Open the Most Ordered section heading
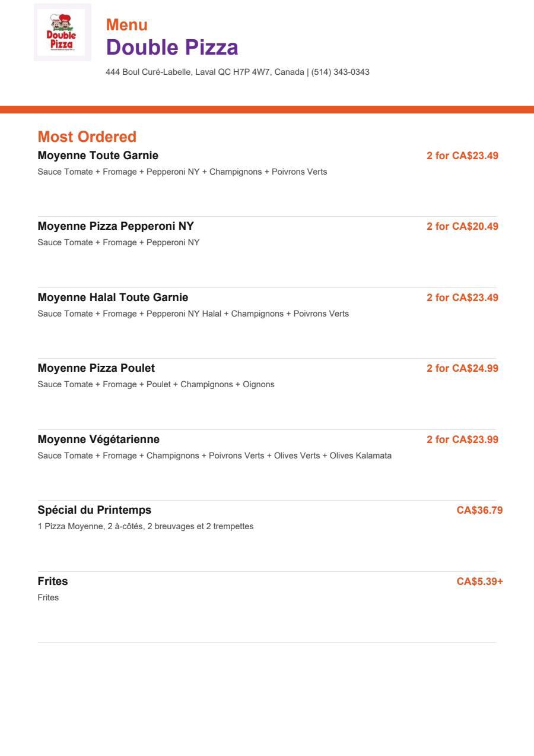534x756 pixels. [x=87, y=137]
